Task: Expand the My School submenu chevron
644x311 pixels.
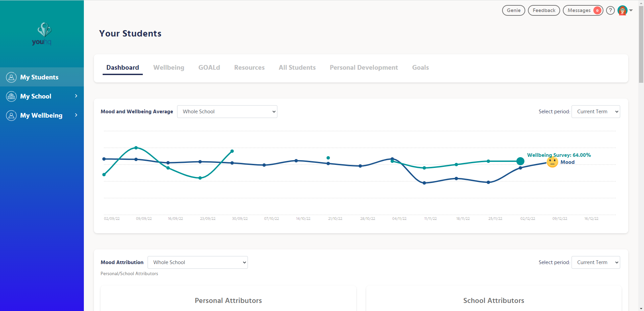Action: coord(76,96)
